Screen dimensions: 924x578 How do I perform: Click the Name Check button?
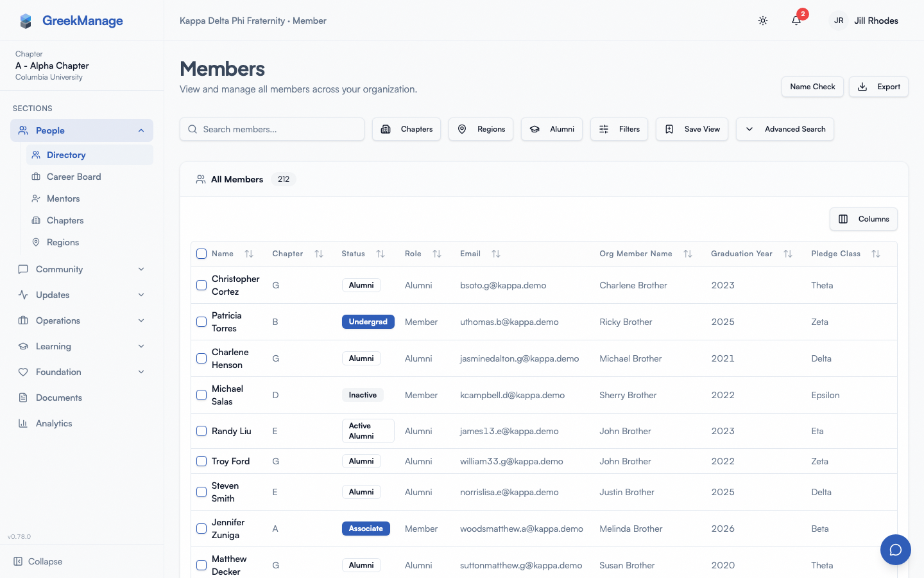pos(812,87)
